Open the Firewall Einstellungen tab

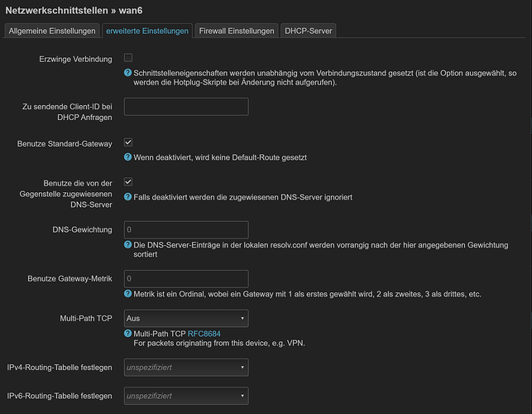[237, 31]
